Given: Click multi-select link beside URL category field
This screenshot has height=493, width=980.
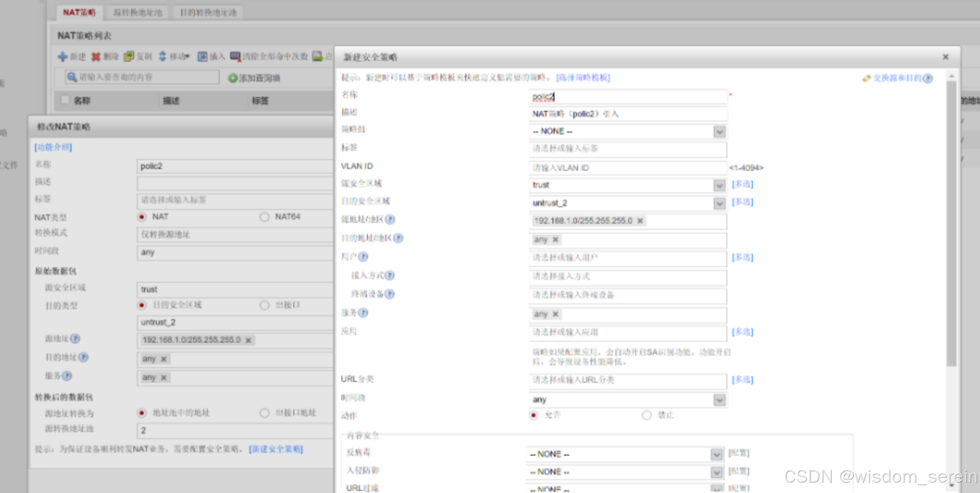Looking at the screenshot, I should point(742,379).
